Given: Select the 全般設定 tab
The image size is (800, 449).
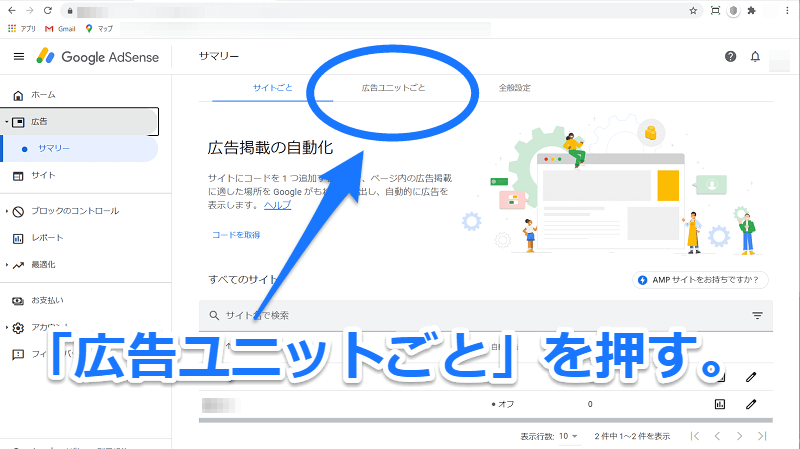Looking at the screenshot, I should point(514,88).
